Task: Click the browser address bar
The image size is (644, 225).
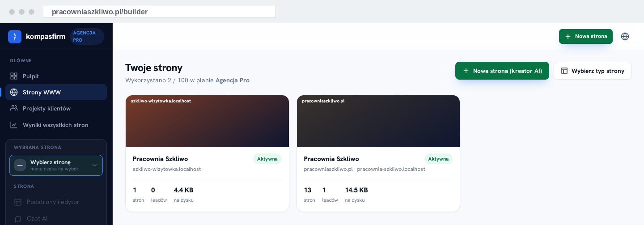Action: click(x=159, y=12)
